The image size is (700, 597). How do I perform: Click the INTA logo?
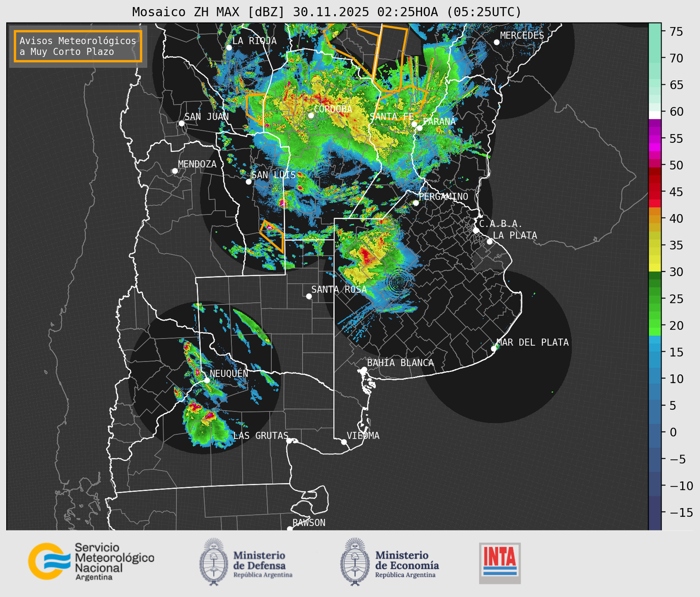500,563
